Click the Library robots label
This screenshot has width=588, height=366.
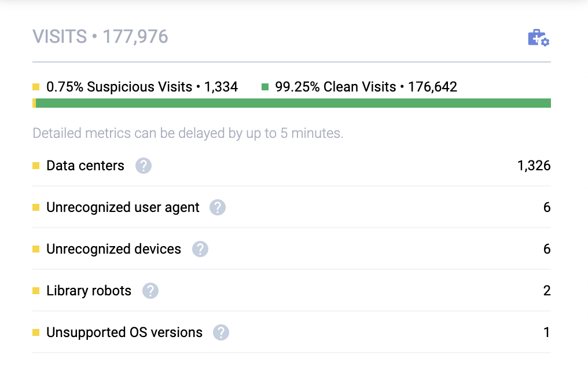[x=89, y=291]
